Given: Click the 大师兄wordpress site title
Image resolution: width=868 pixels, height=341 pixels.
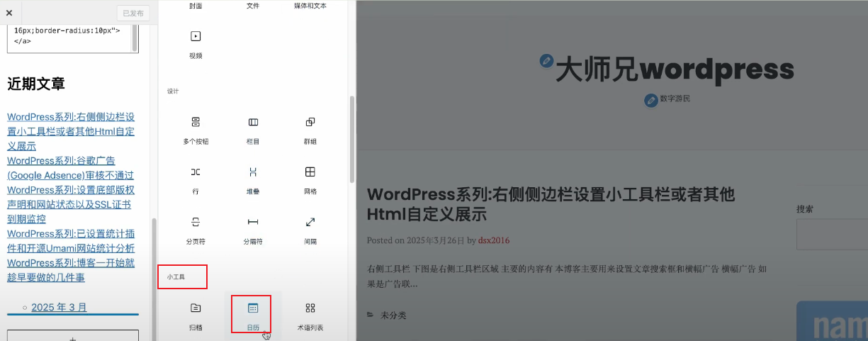Looking at the screenshot, I should [675, 69].
